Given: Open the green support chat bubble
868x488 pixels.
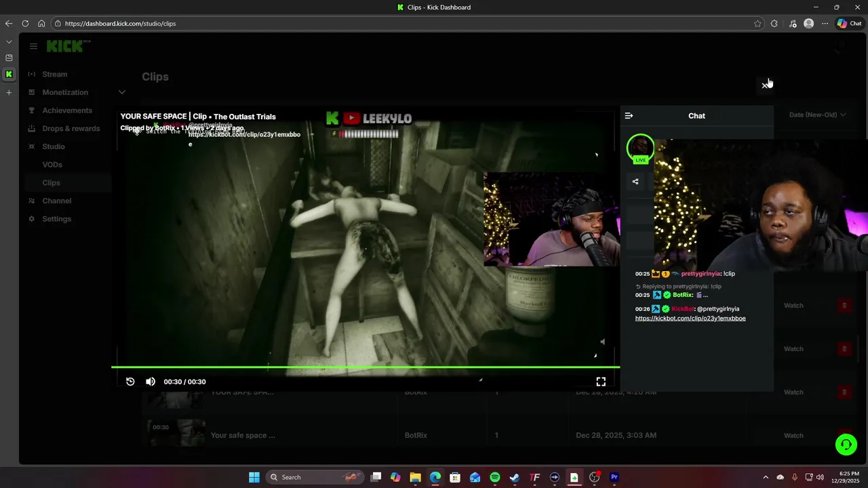Looking at the screenshot, I should click(846, 445).
